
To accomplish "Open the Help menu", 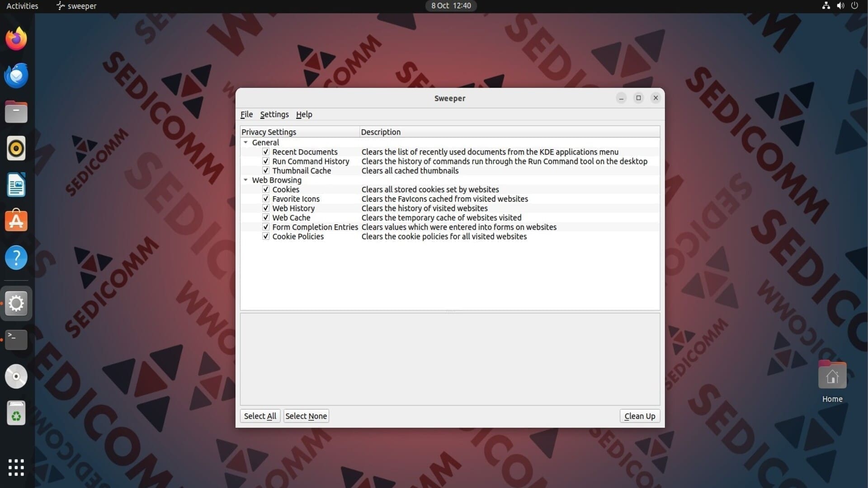I will pyautogui.click(x=304, y=114).
